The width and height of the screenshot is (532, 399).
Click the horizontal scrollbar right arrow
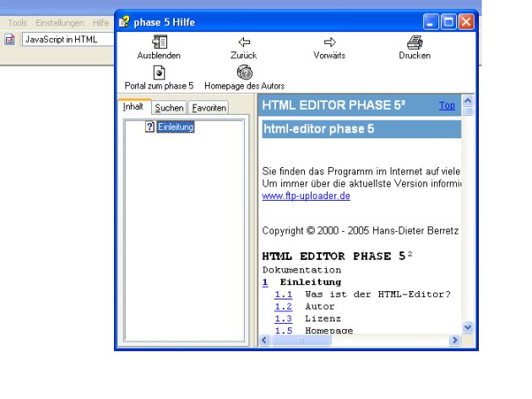click(x=454, y=340)
